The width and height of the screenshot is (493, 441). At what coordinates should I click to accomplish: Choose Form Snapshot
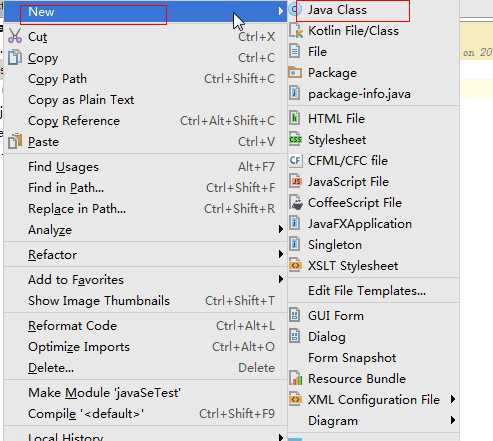tap(373, 358)
